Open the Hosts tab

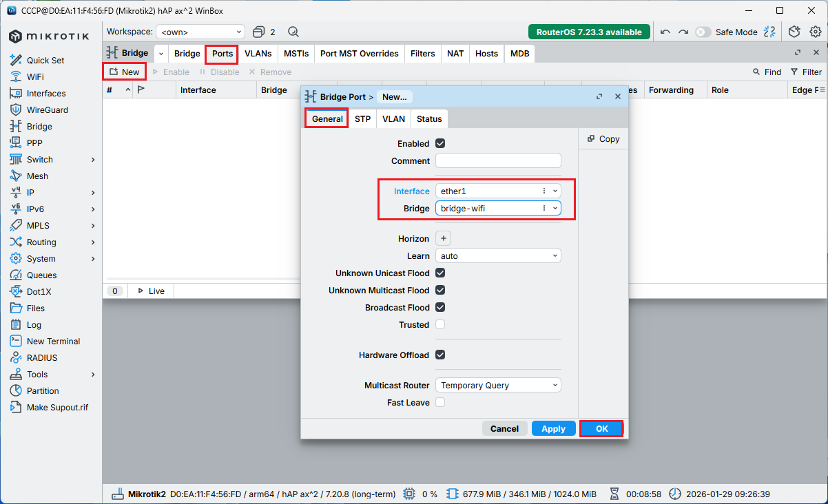pos(486,54)
